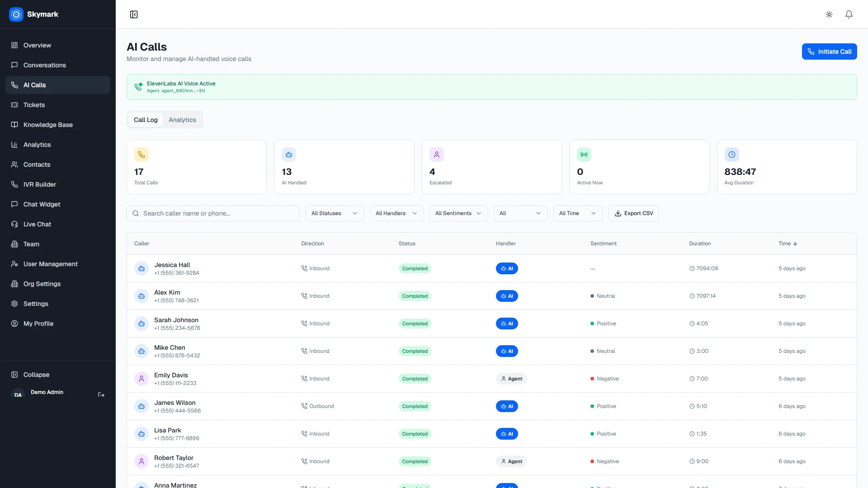Image resolution: width=868 pixels, height=488 pixels.
Task: Open the All Time dropdown
Action: pos(578,213)
